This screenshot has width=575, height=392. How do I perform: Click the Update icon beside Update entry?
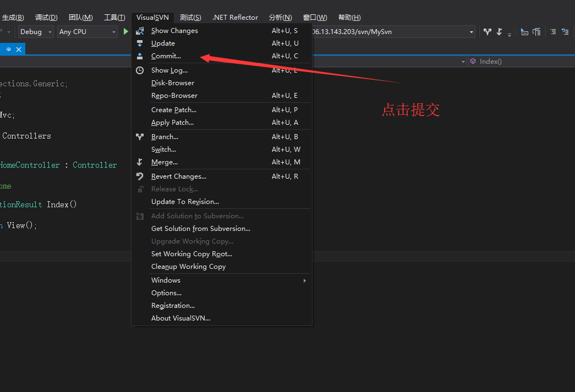[x=140, y=43]
